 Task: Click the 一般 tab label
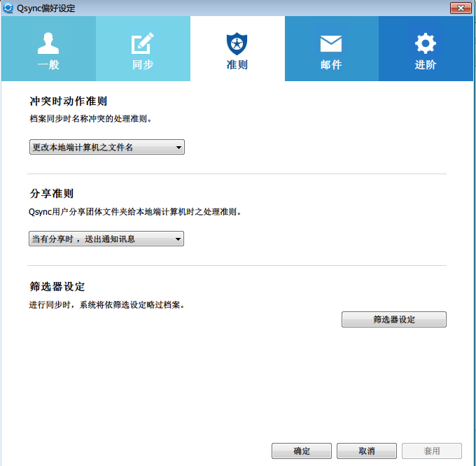pyautogui.click(x=48, y=64)
